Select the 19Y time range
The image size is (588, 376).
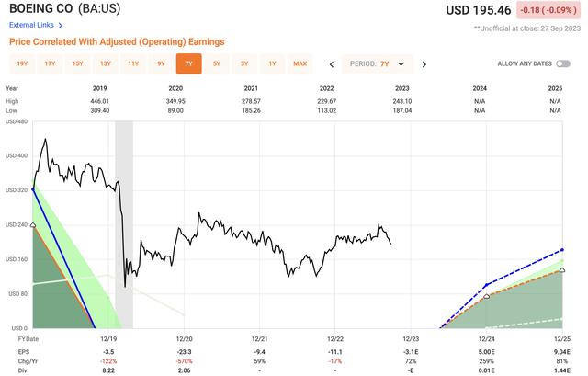(22, 64)
